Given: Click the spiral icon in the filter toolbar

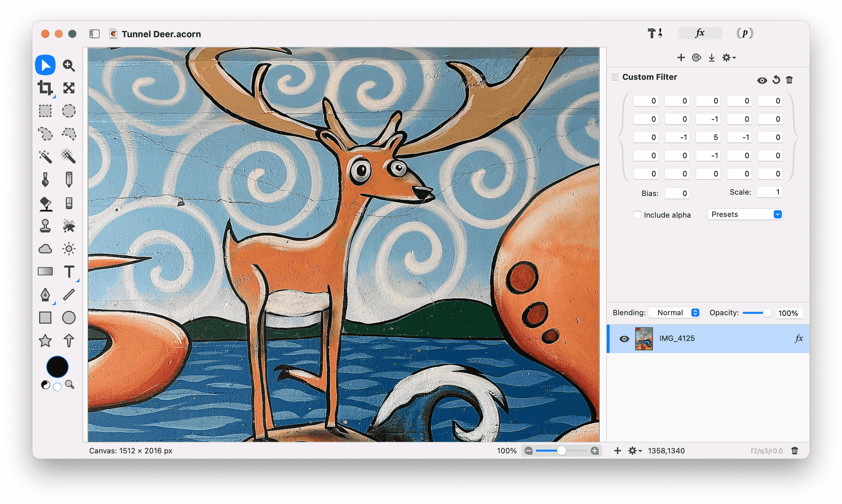Looking at the screenshot, I should pos(697,58).
